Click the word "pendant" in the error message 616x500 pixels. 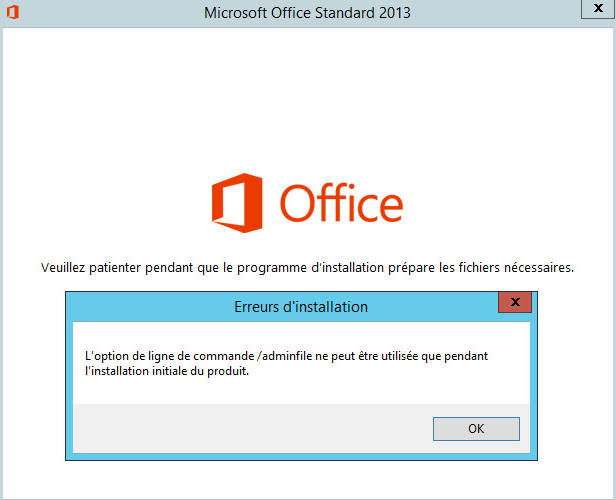tap(466, 356)
